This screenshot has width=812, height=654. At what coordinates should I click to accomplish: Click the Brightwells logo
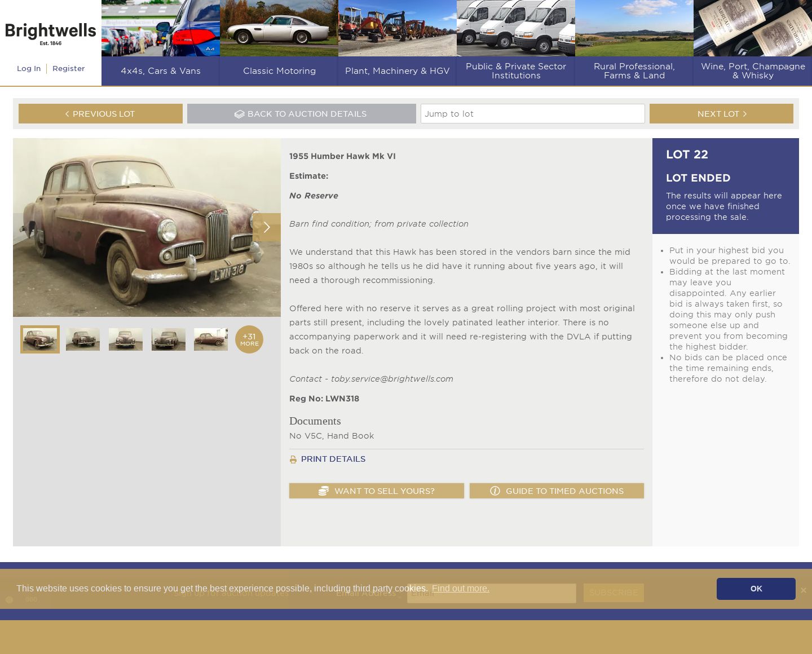click(x=51, y=34)
